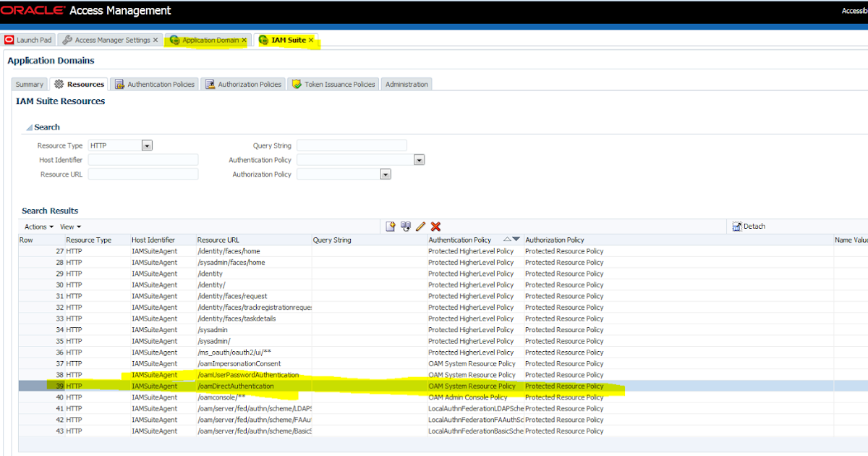Select the /oamImpersonationConsent resource

(x=239, y=364)
